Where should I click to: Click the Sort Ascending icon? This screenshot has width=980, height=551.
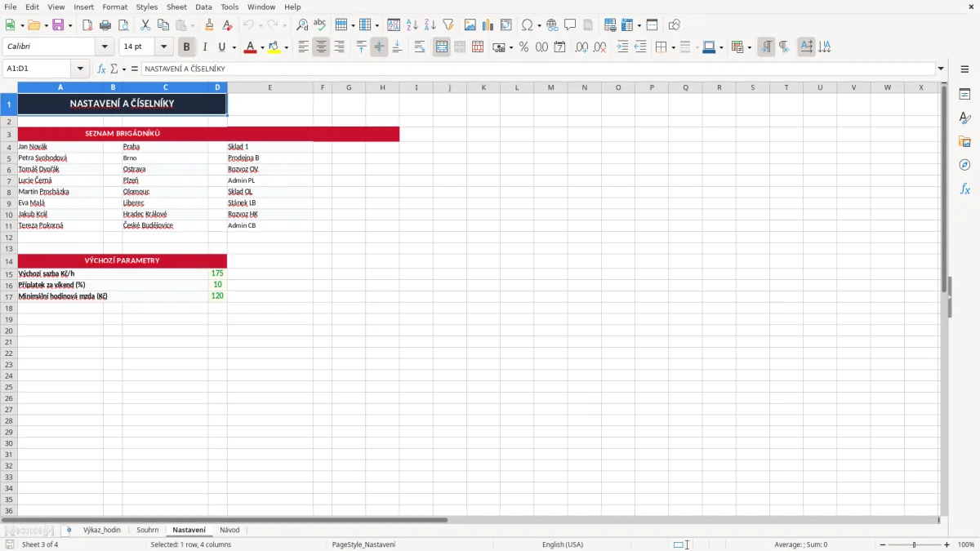pos(412,25)
